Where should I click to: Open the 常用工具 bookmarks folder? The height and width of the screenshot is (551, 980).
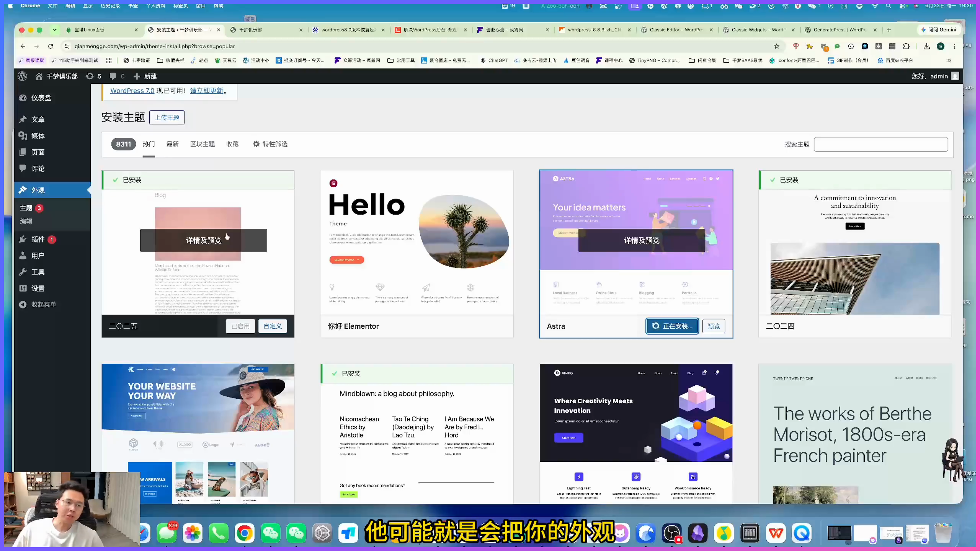point(401,60)
